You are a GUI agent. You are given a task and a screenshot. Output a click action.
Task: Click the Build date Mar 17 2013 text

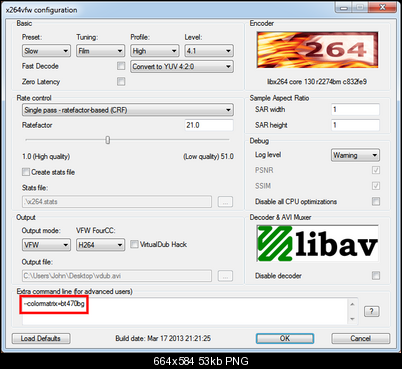pyautogui.click(x=163, y=338)
